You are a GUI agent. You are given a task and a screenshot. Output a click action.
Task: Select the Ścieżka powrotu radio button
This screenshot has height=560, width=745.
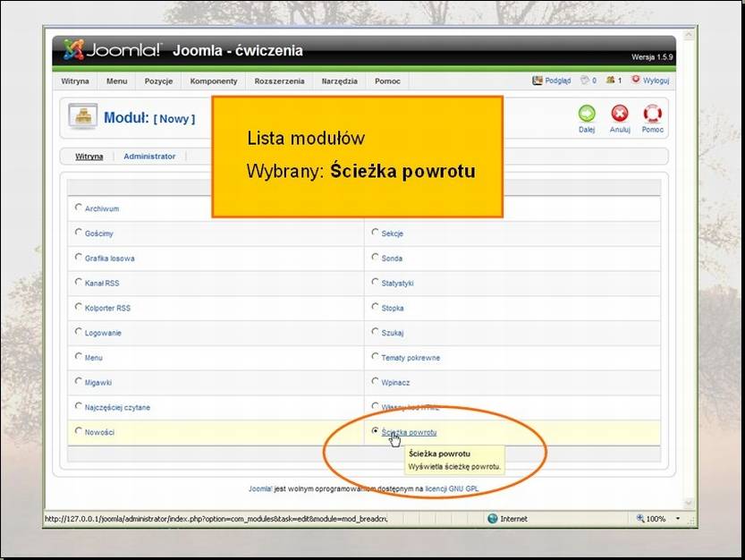coord(375,430)
